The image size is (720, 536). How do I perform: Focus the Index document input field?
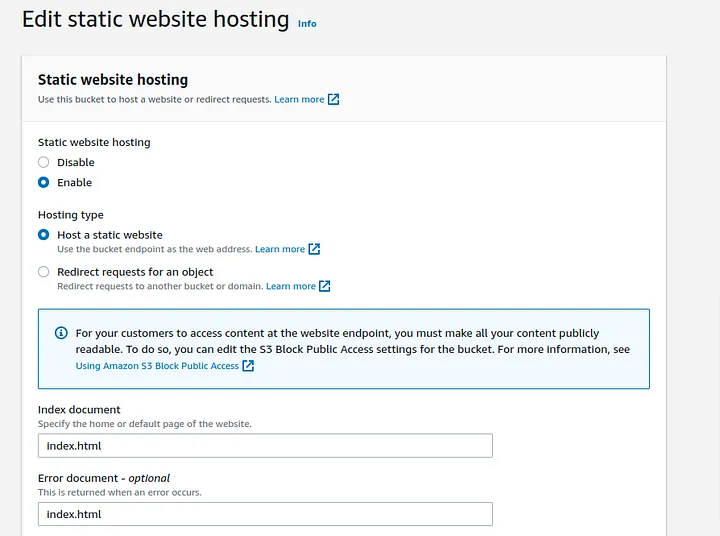click(265, 446)
